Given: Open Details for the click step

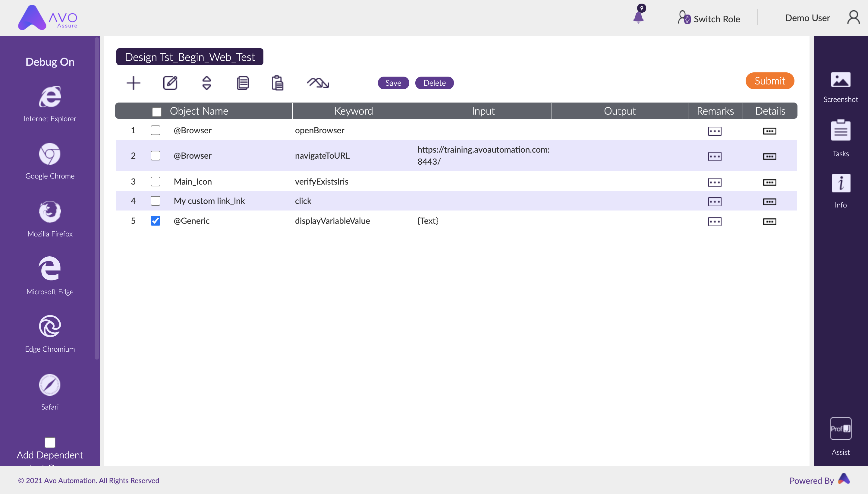Looking at the screenshot, I should pos(770,201).
